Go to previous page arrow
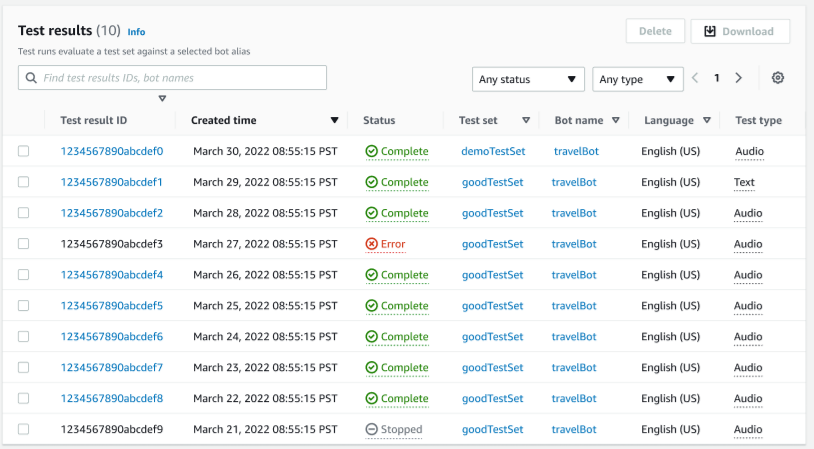This screenshot has height=449, width=814. click(x=695, y=78)
